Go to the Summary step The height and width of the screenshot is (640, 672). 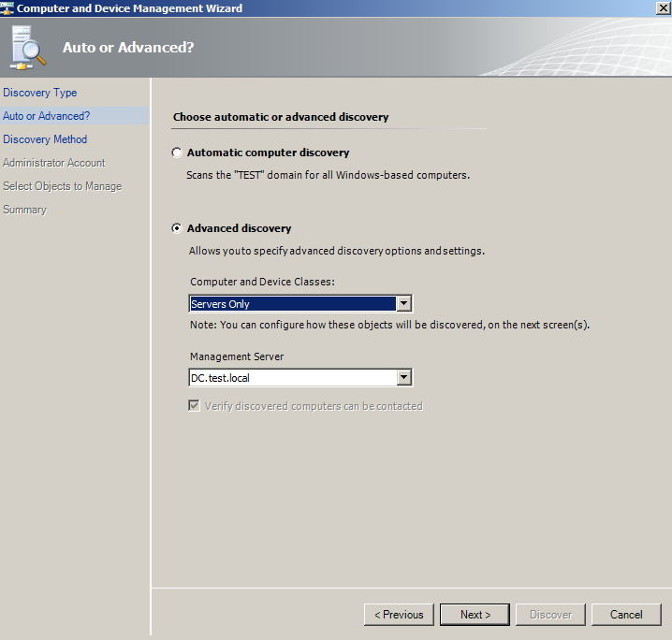(25, 210)
